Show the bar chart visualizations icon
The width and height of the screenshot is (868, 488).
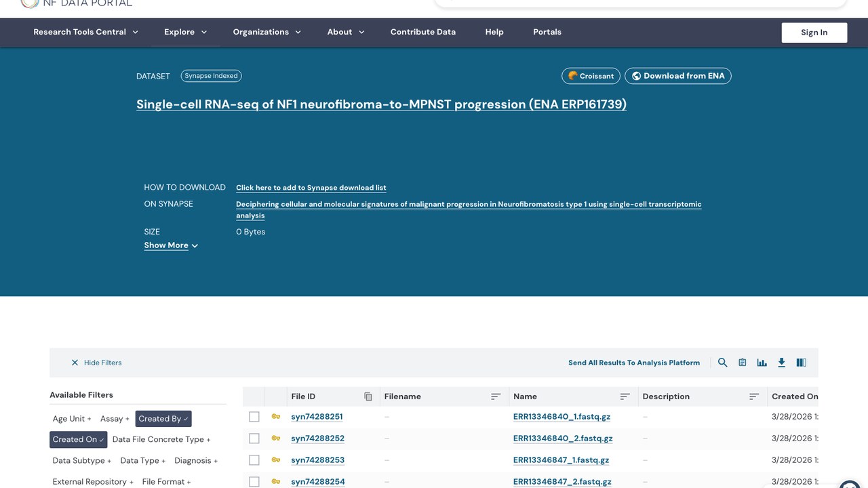click(x=762, y=363)
